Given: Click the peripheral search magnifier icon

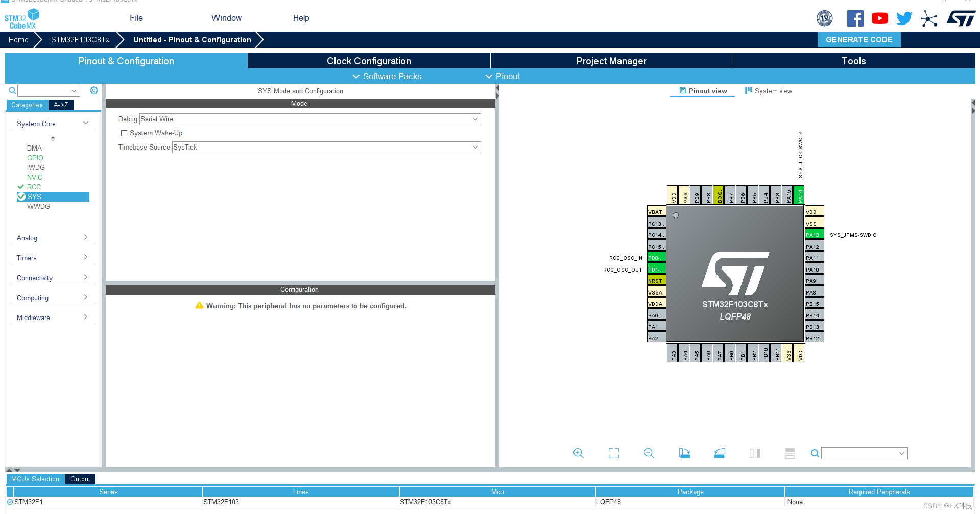Looking at the screenshot, I should pos(12,91).
